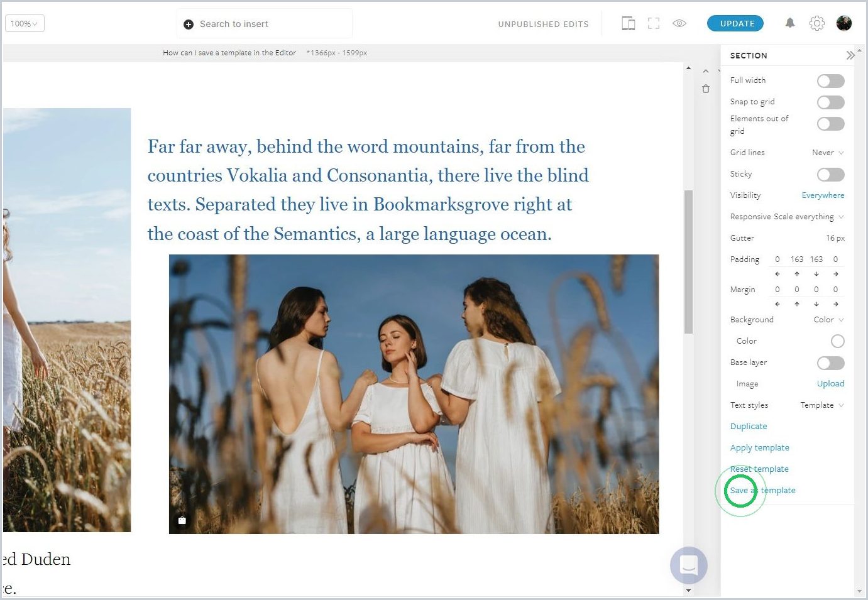Delete section using trash icon

pyautogui.click(x=706, y=89)
